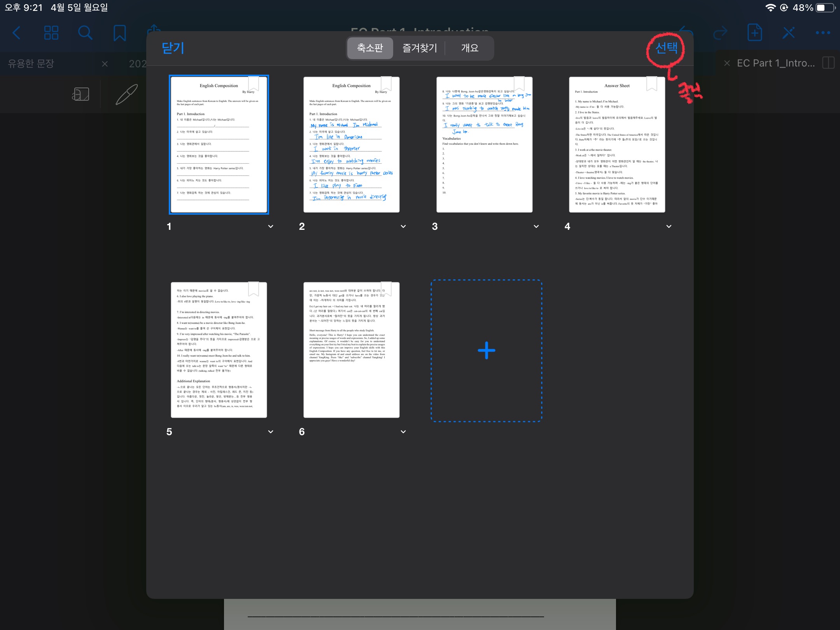Viewport: 840px width, 630px height.
Task: Toggle bookmark ribbon on page 5 thumbnail
Action: tap(254, 289)
